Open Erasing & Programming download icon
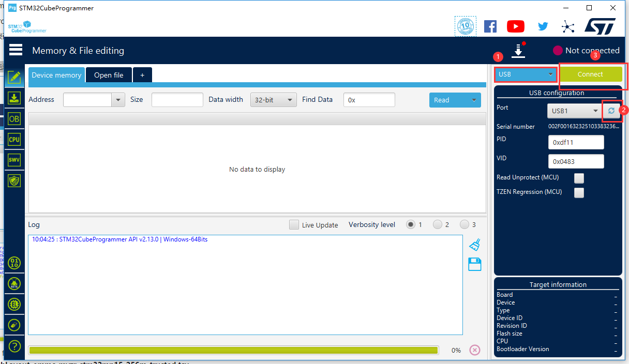The image size is (629, 364). (14, 98)
